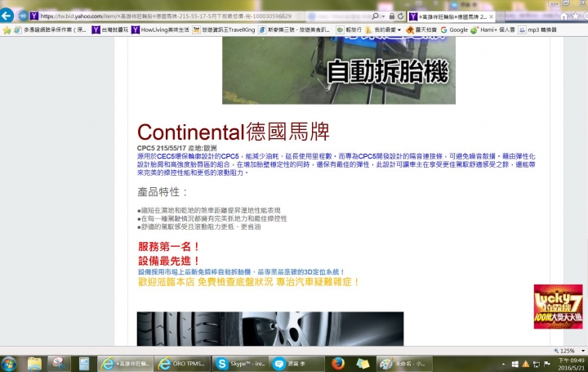
Task: Click the orange 歡迎蒞臨本店 line
Action: tap(248, 282)
